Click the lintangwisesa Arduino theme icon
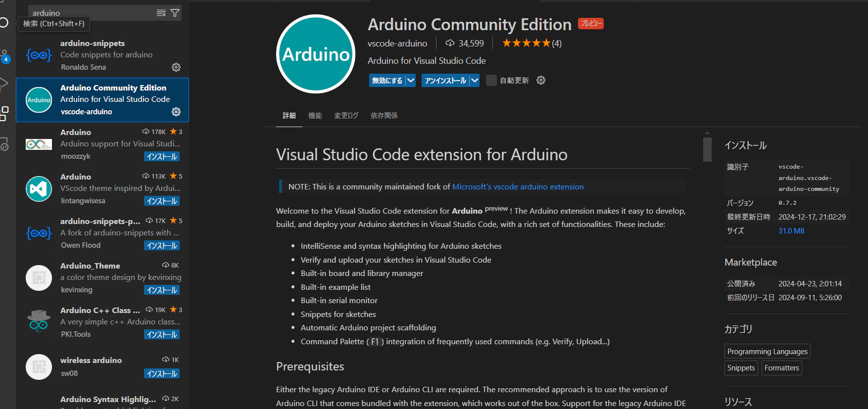The height and width of the screenshot is (409, 868). point(39,189)
